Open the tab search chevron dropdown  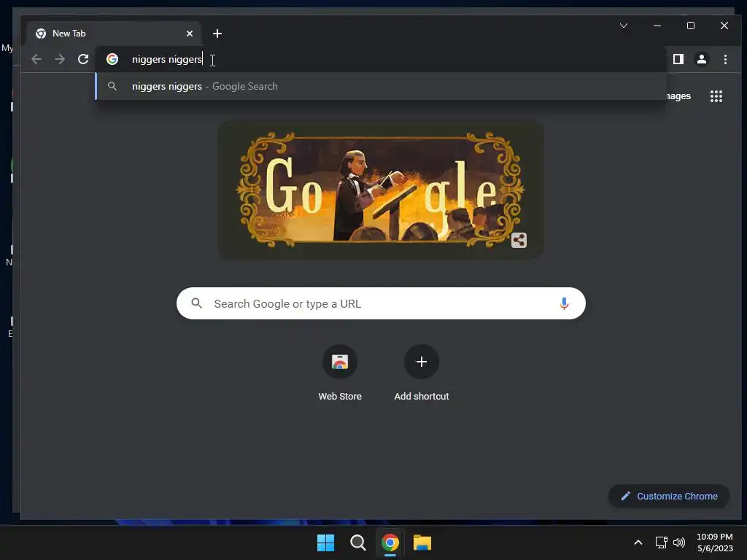point(624,26)
